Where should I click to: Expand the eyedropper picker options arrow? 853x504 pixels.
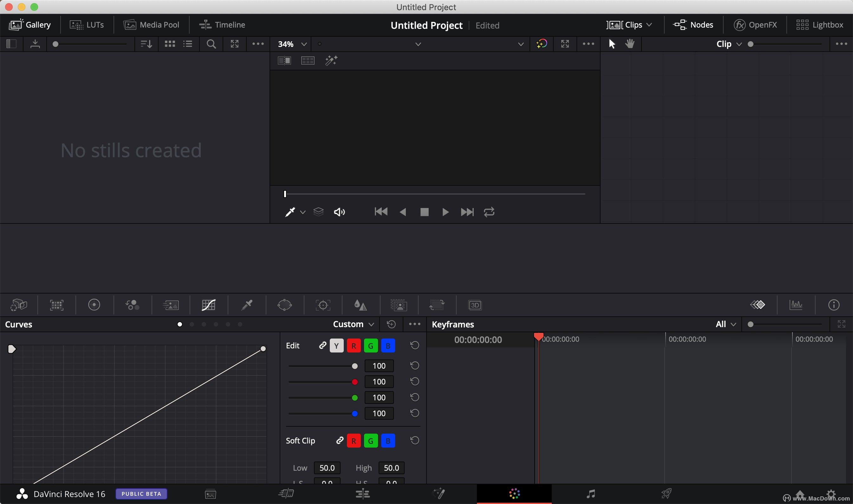[x=303, y=212]
